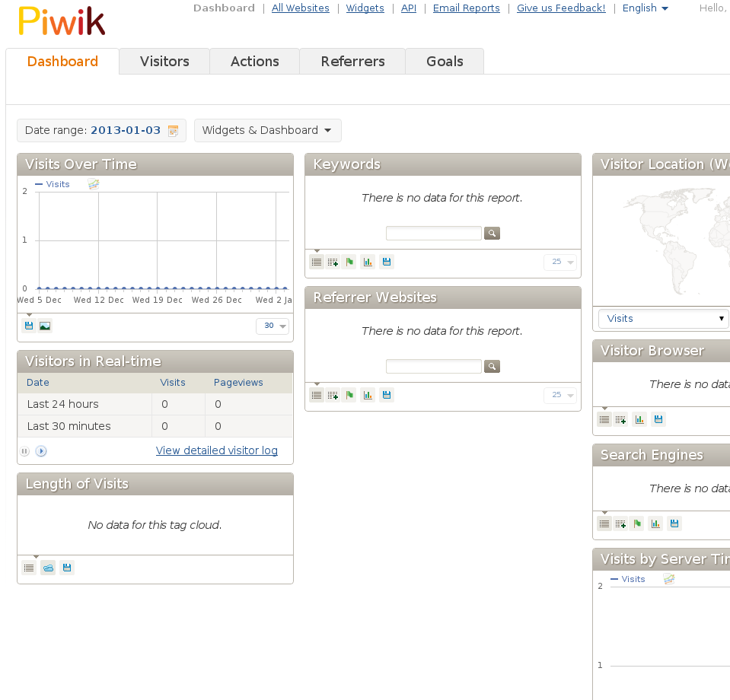Open Widgets & Dashboard dropdown
730x700 pixels.
click(267, 130)
